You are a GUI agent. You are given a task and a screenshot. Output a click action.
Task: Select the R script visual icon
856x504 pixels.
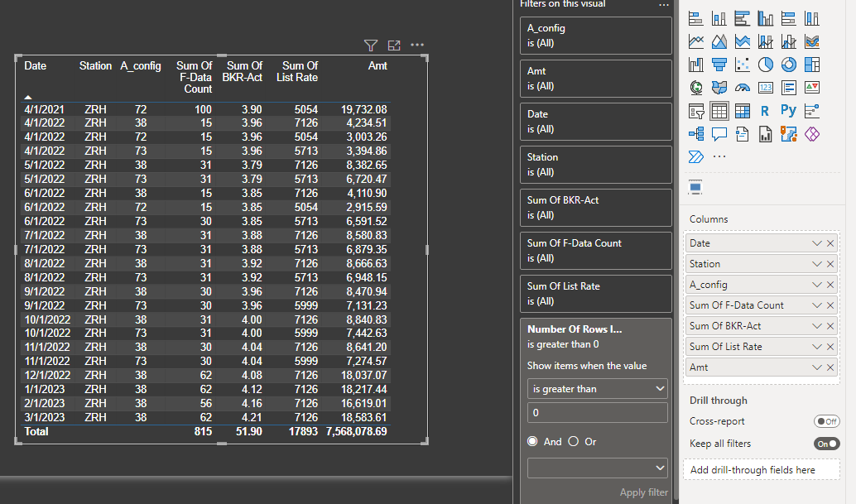[766, 111]
